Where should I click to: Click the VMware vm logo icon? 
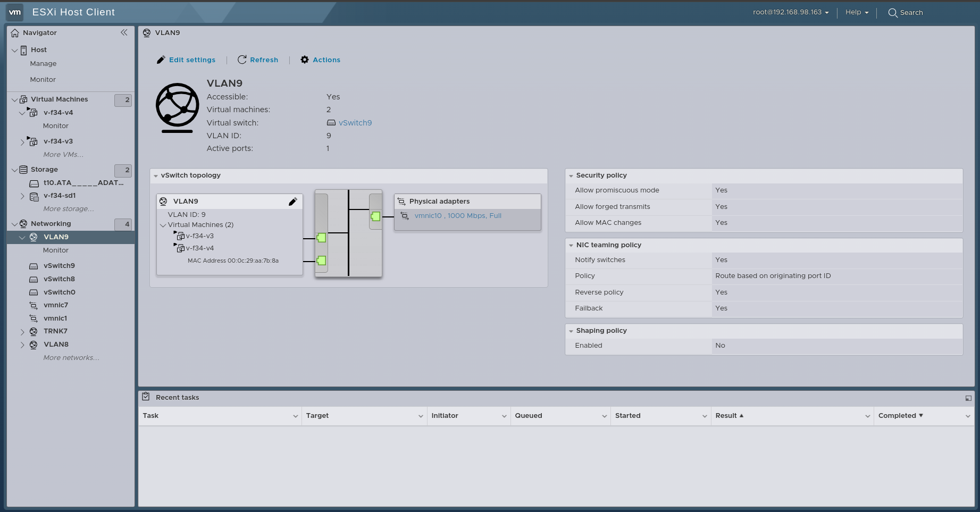(x=15, y=12)
